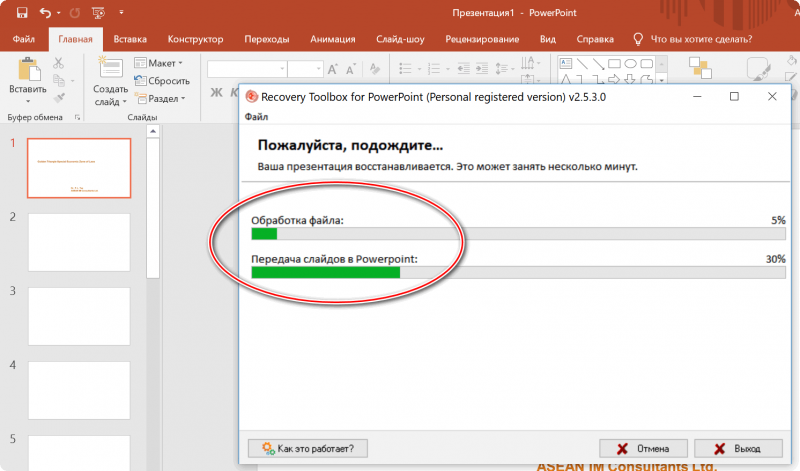
Task: Select the Arrow line shape
Action: 598,64
